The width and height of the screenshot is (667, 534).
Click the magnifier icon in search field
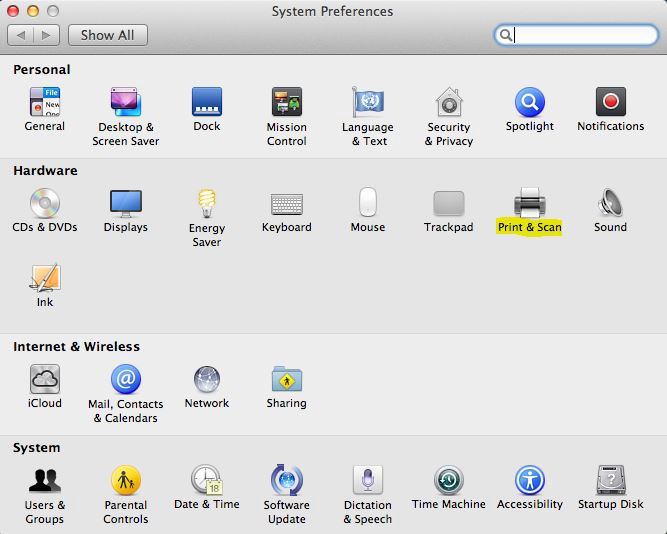pyautogui.click(x=505, y=35)
